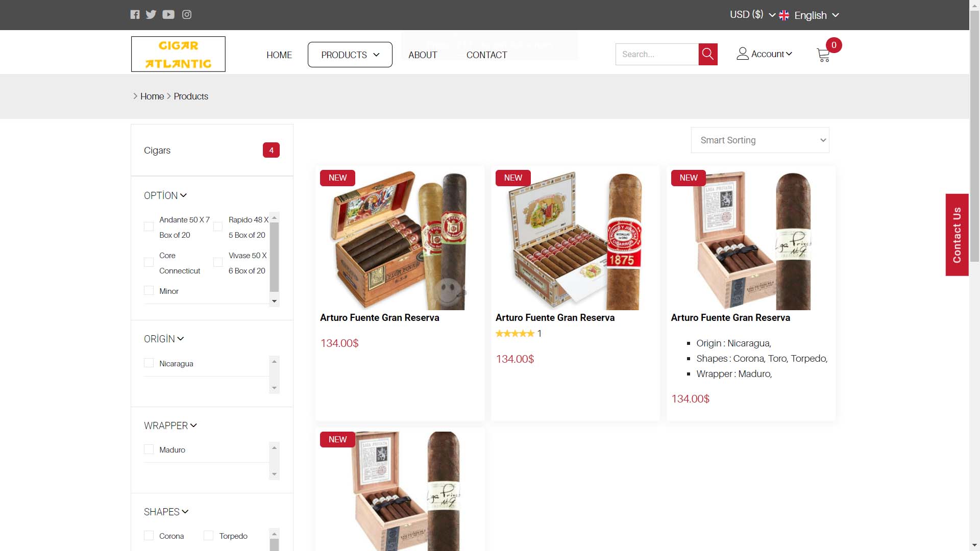Click into the Search input field

coord(657,54)
